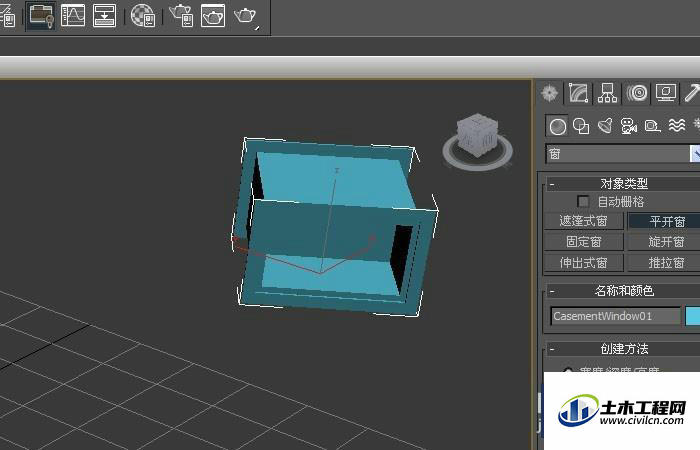Switch to the Utilities hammer tab
Screen dimensions: 700x450
click(x=692, y=93)
